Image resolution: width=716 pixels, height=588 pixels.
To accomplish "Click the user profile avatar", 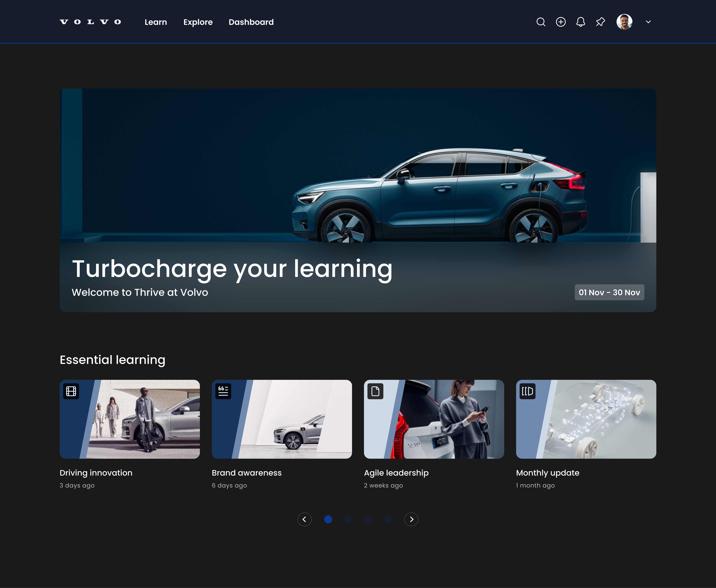I will [624, 22].
